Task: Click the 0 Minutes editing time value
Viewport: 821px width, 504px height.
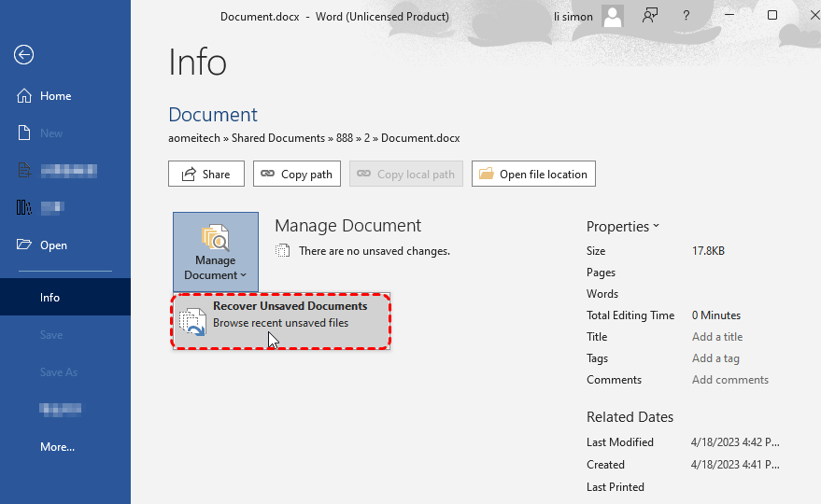Action: (716, 315)
